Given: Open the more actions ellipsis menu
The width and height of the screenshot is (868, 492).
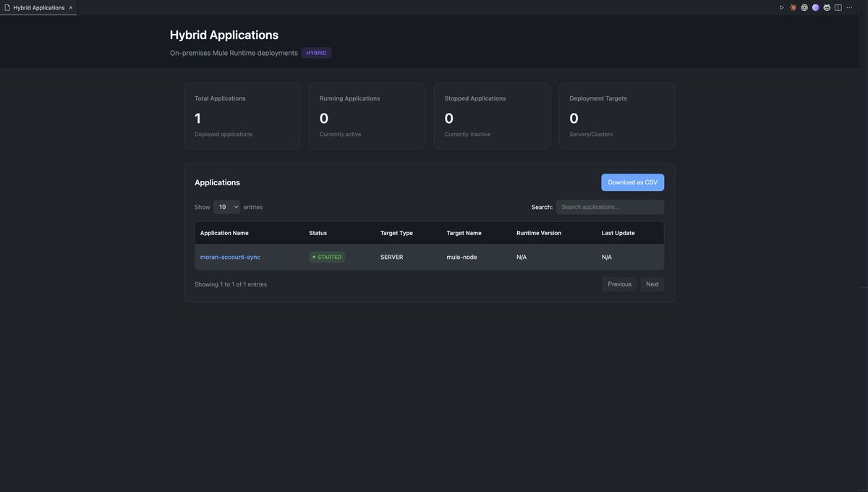Looking at the screenshot, I should point(850,7).
